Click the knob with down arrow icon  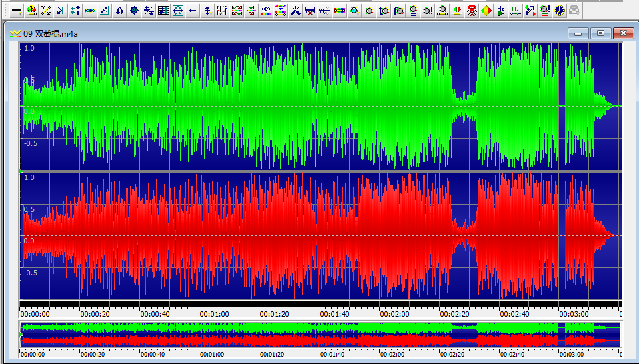point(398,11)
